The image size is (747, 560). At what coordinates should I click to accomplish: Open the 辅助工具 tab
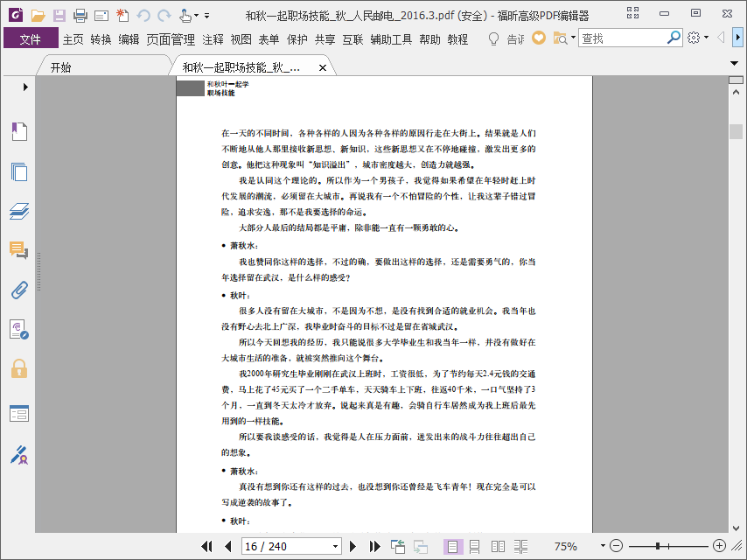391,39
